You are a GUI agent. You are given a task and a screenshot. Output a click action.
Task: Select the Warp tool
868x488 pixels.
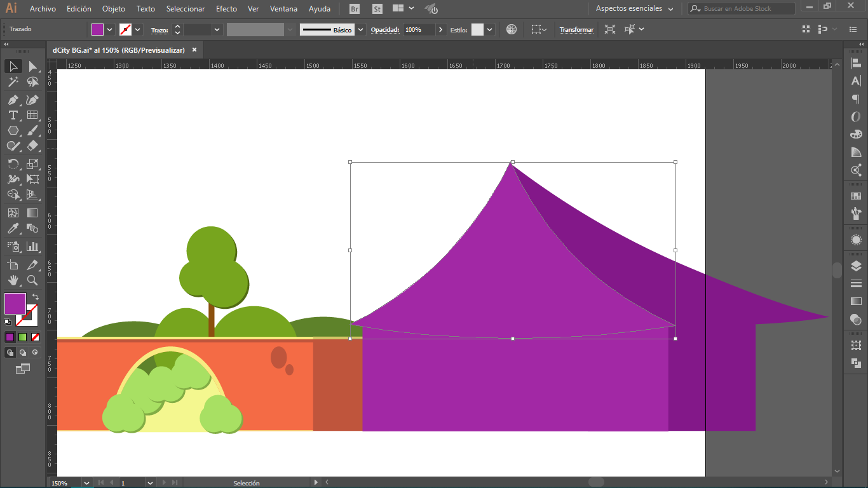click(x=13, y=179)
